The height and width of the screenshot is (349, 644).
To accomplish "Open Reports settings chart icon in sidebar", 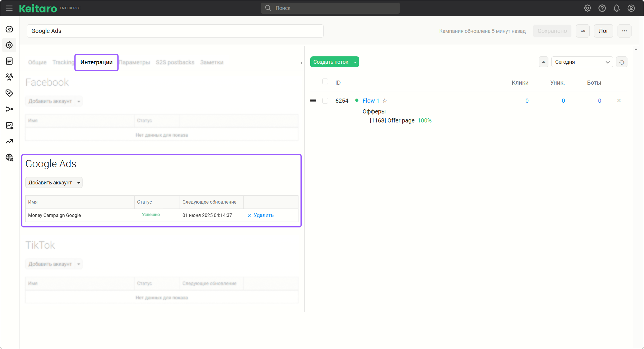I will tap(9, 125).
